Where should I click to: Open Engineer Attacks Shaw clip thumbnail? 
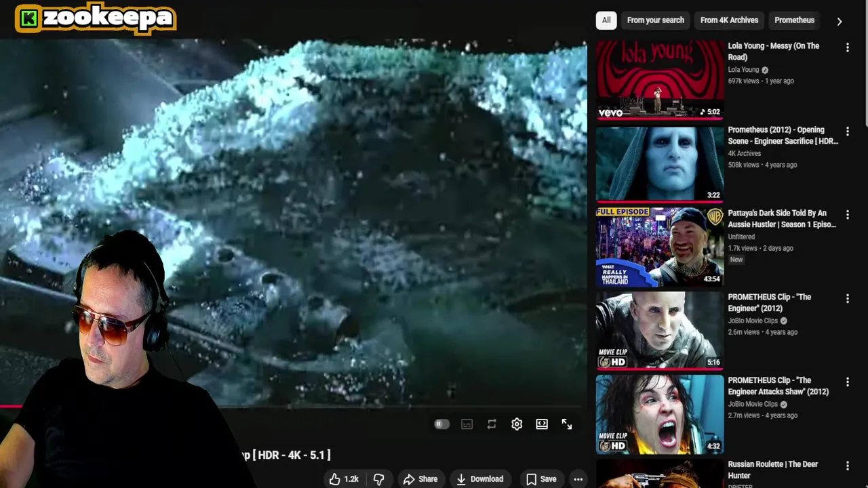[660, 415]
